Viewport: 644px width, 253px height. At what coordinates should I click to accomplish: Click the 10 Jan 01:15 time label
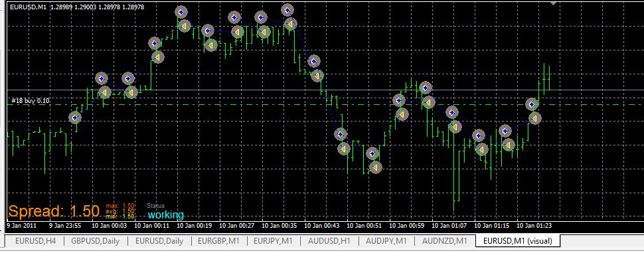pyautogui.click(x=491, y=226)
